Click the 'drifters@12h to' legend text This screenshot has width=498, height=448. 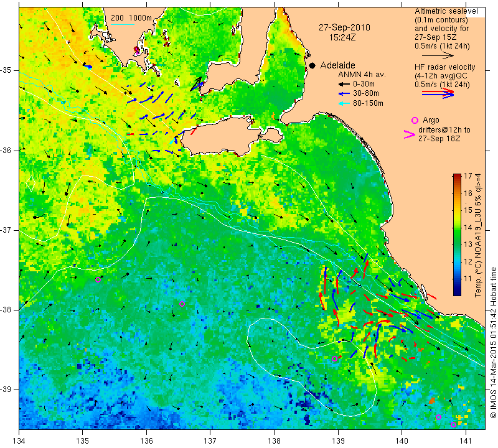click(x=444, y=130)
